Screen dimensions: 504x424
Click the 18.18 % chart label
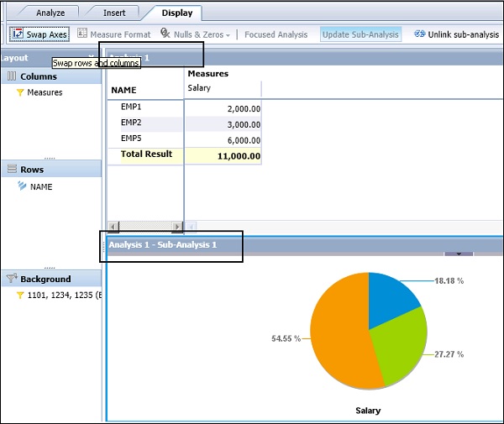click(x=449, y=280)
